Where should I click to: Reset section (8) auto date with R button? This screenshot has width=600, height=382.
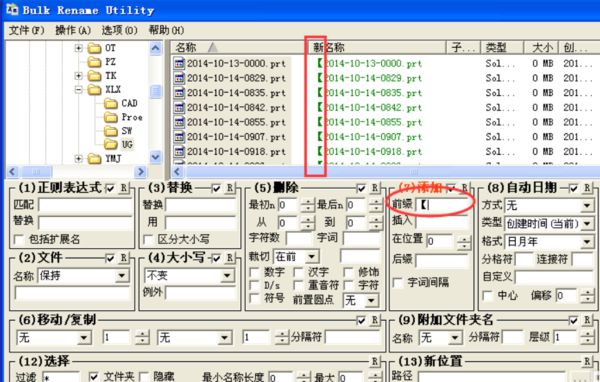(586, 188)
